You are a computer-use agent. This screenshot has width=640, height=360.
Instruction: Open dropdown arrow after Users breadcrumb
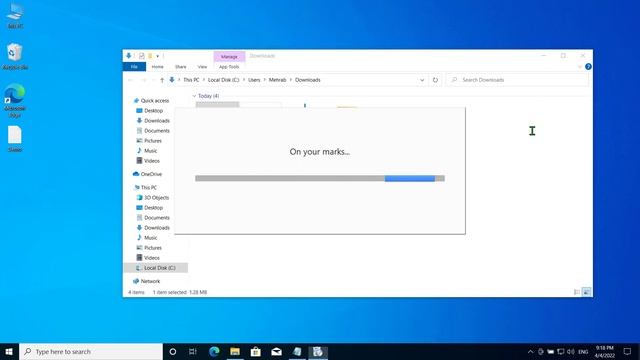(x=264, y=80)
